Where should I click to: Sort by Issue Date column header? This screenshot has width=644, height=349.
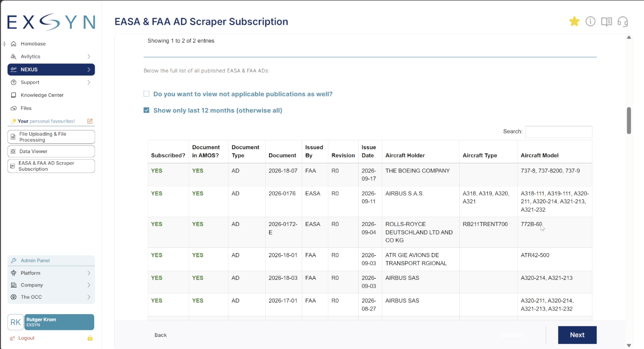[370, 151]
